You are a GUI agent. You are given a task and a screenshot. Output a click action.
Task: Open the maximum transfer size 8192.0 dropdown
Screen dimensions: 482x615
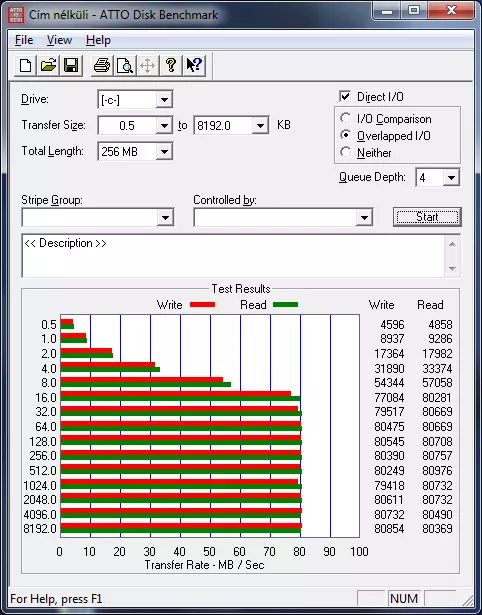(260, 126)
